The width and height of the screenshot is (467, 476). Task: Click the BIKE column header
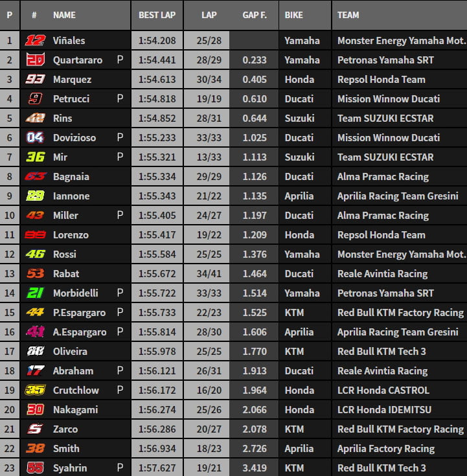[296, 14]
